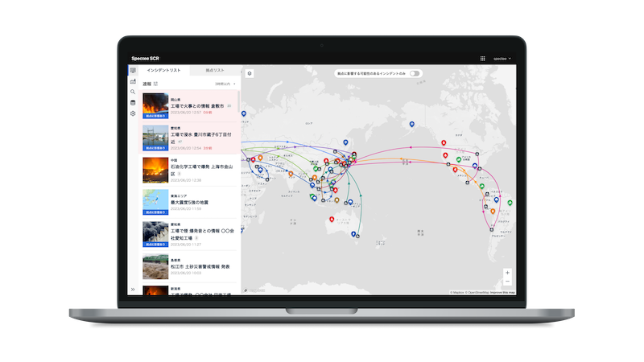Click the filter icon next to 速報
This screenshot has height=362, width=644.
click(x=156, y=83)
